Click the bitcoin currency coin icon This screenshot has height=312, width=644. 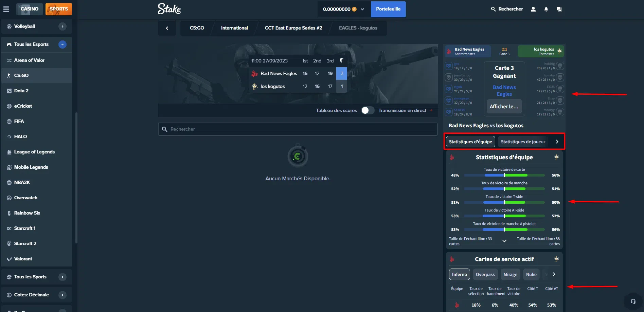[354, 9]
